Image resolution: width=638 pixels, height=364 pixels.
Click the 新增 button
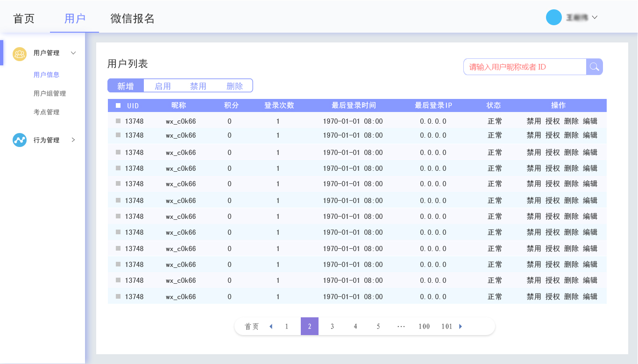coord(126,86)
